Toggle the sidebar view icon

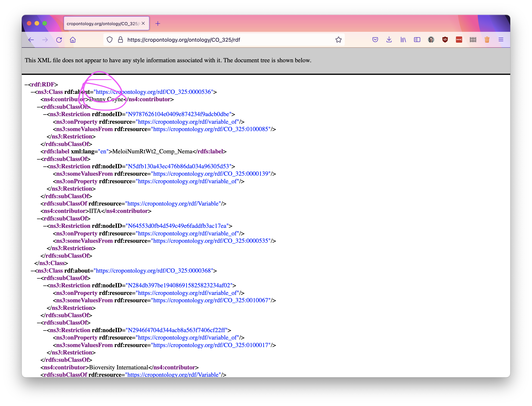point(417,40)
